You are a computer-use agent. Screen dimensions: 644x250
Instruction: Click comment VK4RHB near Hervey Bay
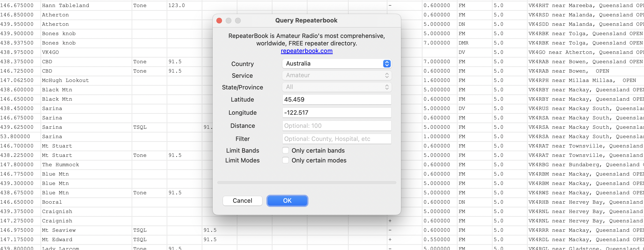pyautogui.click(x=586, y=202)
